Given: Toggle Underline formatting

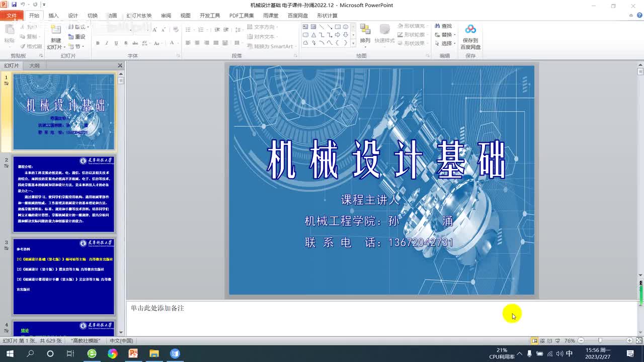Looking at the screenshot, I should (116, 43).
